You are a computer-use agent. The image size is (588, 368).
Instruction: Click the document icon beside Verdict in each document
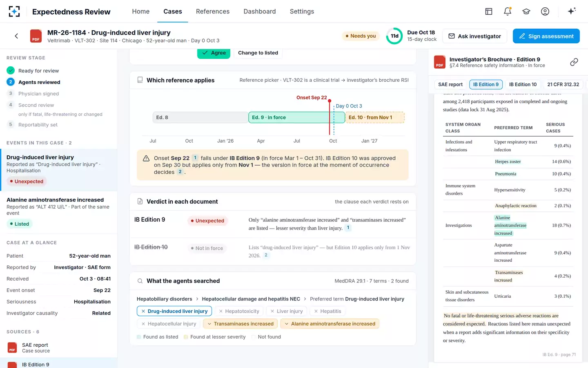point(140,202)
